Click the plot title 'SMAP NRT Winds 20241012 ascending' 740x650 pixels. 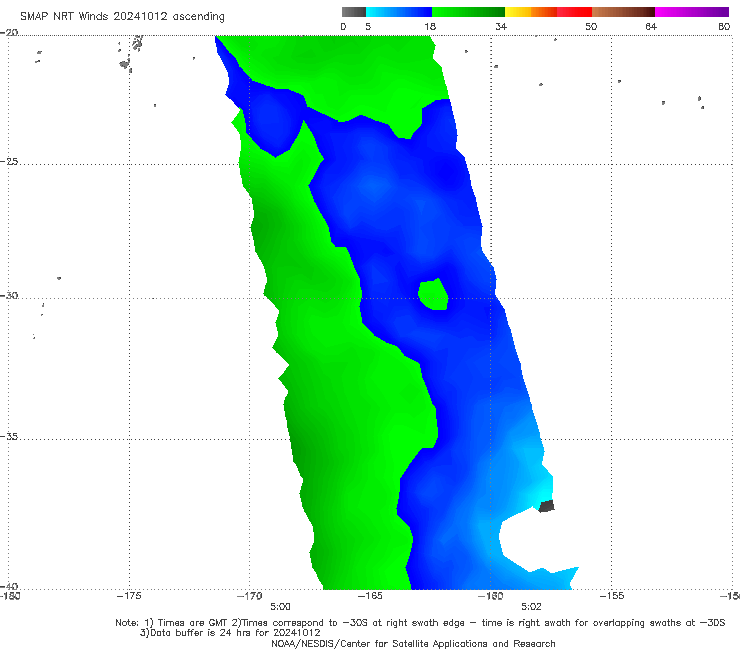point(122,16)
